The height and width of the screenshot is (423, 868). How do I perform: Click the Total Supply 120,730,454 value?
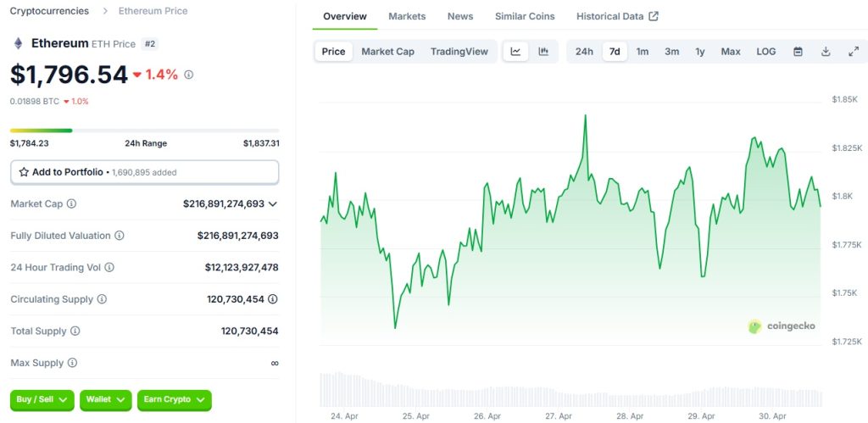250,331
